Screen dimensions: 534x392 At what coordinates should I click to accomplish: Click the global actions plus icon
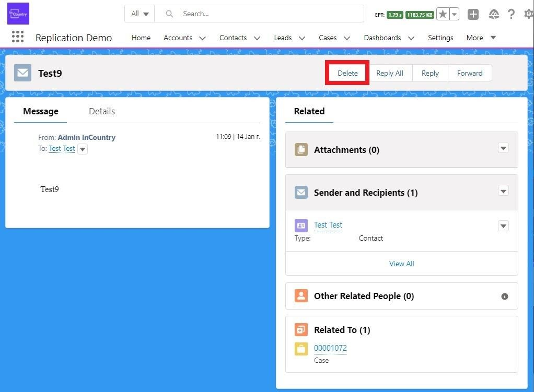point(473,14)
